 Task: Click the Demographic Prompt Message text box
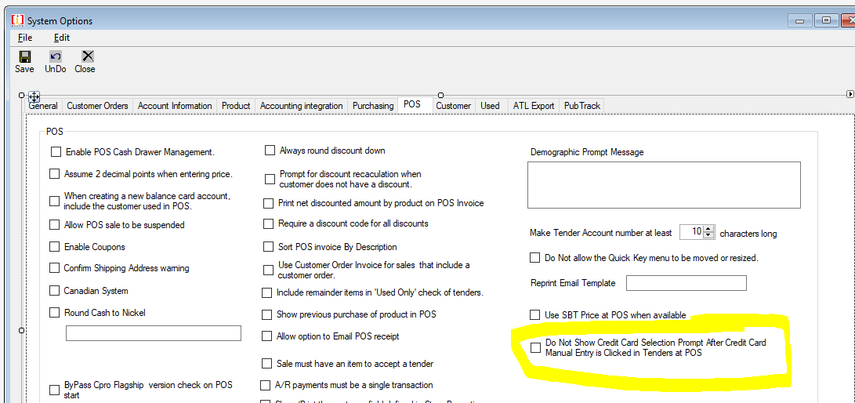(x=664, y=185)
